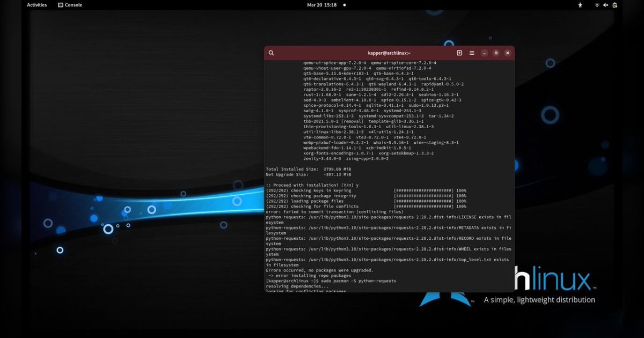644x338 pixels.
Task: Maximize the Console window
Action: (x=495, y=53)
